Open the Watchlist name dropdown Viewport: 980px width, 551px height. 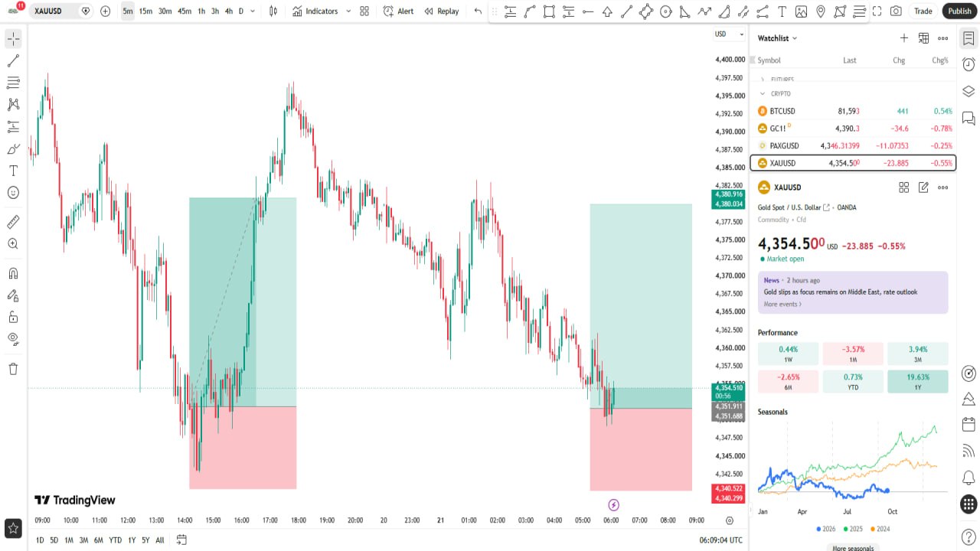pos(778,38)
